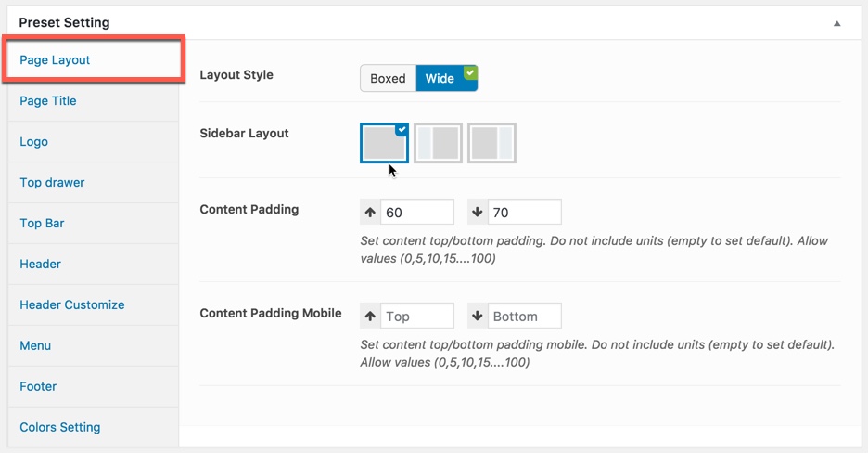Focus the mobile Bottom padding input
The height and width of the screenshot is (453, 868).
pyautogui.click(x=525, y=316)
